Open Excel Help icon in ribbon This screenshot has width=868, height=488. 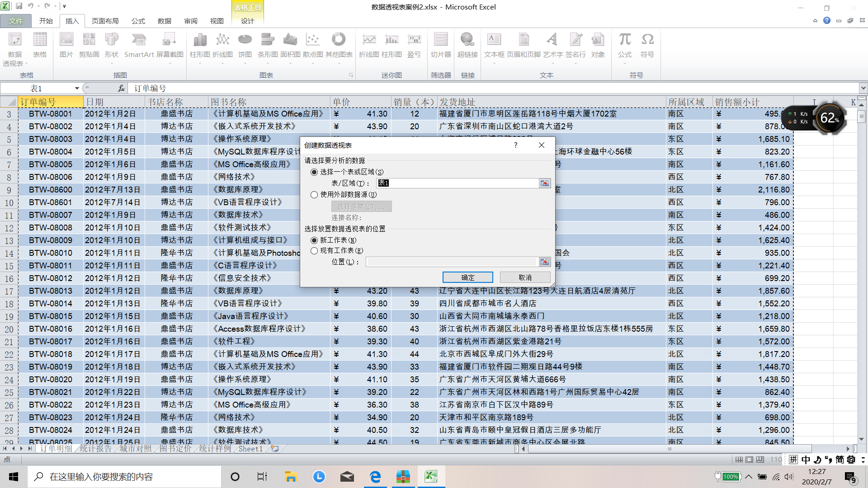point(827,21)
